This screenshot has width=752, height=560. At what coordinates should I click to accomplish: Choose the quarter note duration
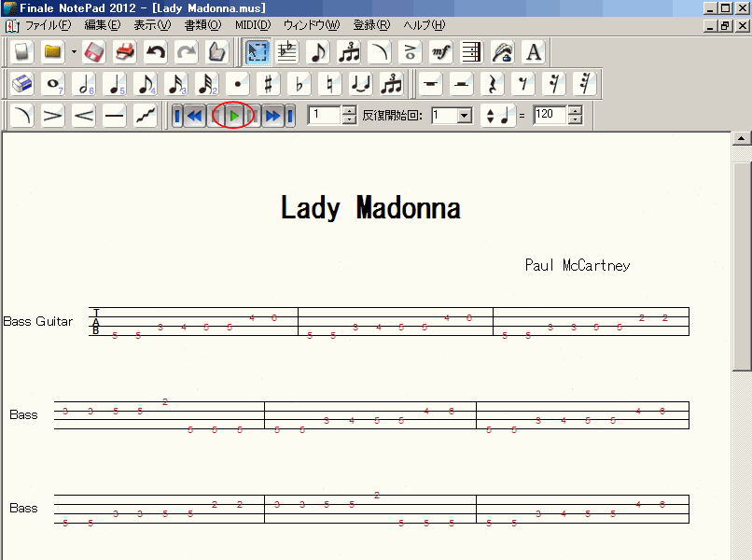click(115, 84)
